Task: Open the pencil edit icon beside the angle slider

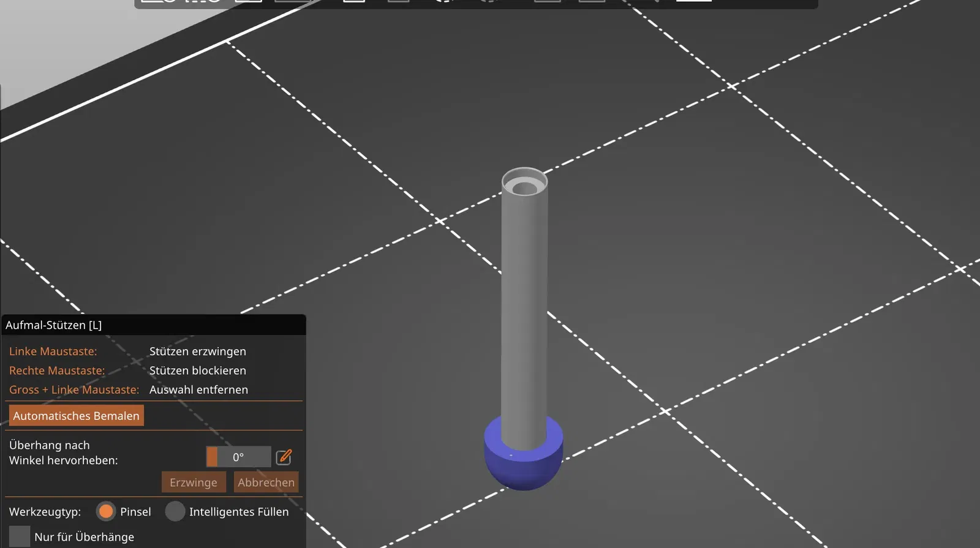Action: (x=284, y=457)
